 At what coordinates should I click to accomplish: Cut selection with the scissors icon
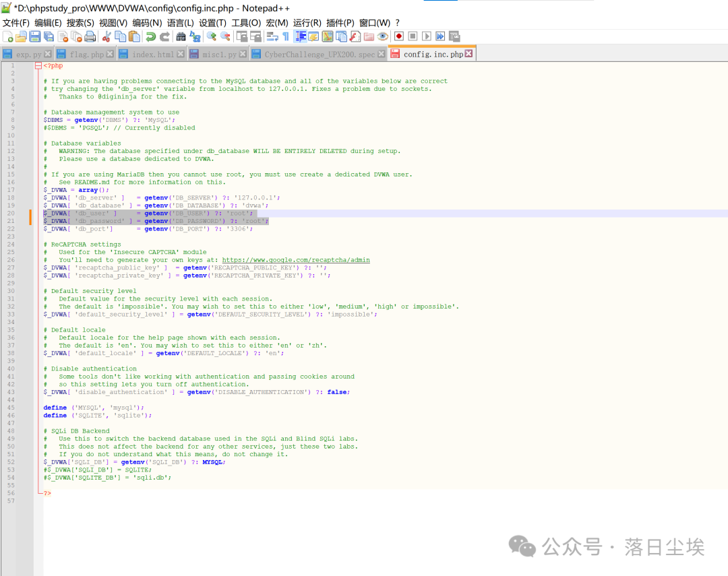[107, 36]
